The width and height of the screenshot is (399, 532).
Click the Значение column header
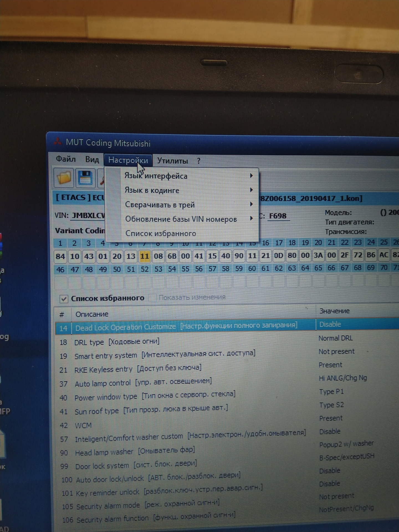[x=357, y=311]
